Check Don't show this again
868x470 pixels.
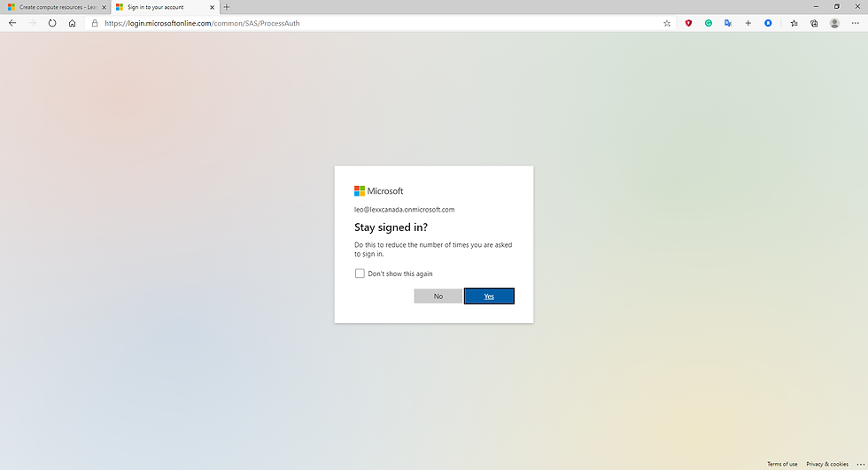tap(360, 274)
